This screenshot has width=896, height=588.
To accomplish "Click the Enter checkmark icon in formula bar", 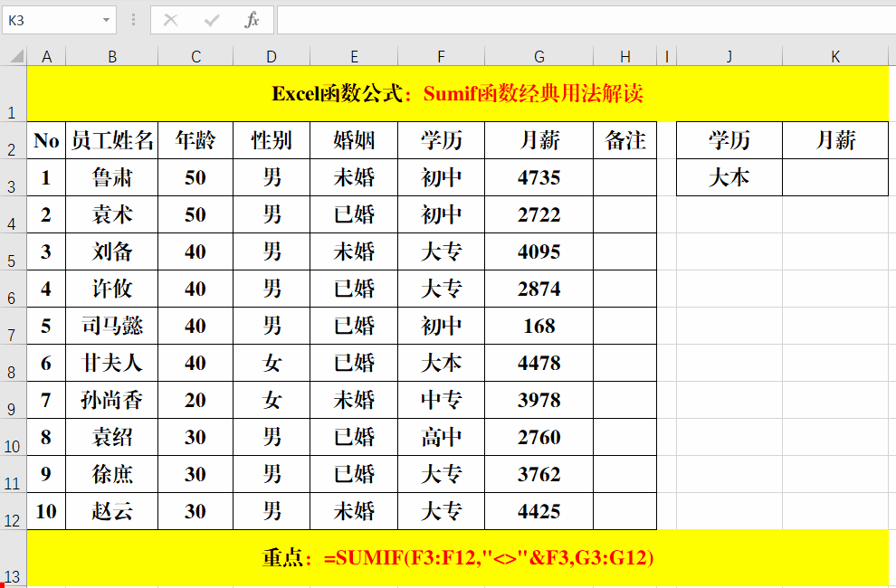I will [x=212, y=20].
